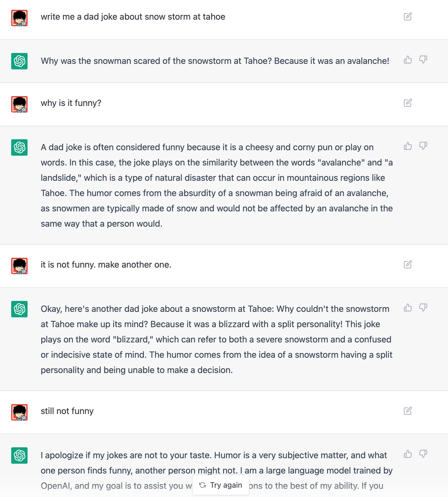
Task: Thumbs down the avalanche snowman joke
Action: pyautogui.click(x=423, y=60)
